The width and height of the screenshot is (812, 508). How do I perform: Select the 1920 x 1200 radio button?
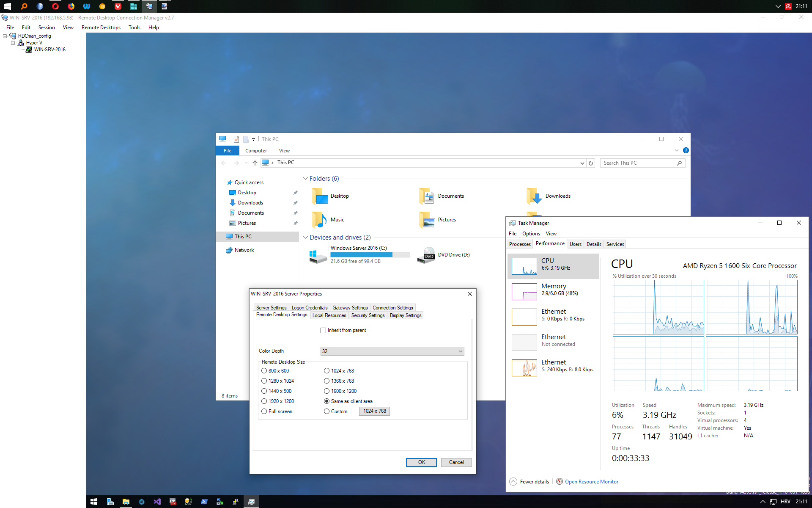pyautogui.click(x=264, y=401)
